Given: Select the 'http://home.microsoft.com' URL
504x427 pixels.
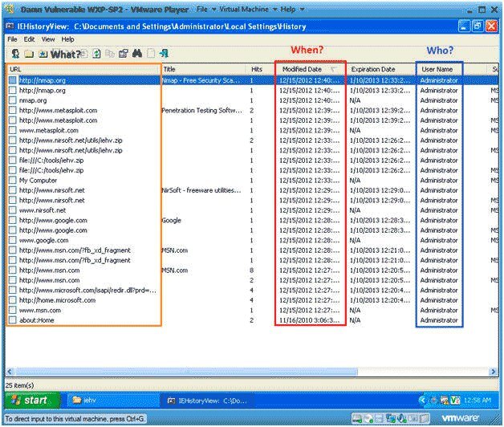Looking at the screenshot, I should [x=57, y=300].
